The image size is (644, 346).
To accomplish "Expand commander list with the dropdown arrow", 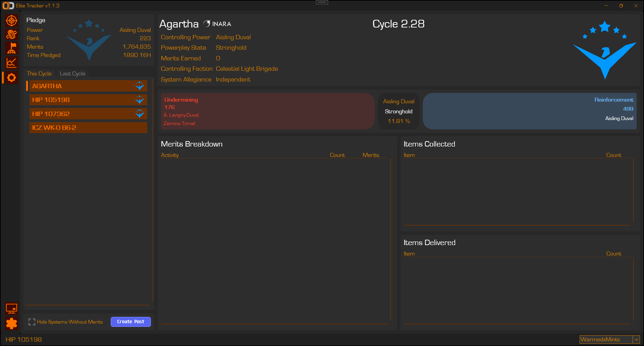I will tap(636, 339).
